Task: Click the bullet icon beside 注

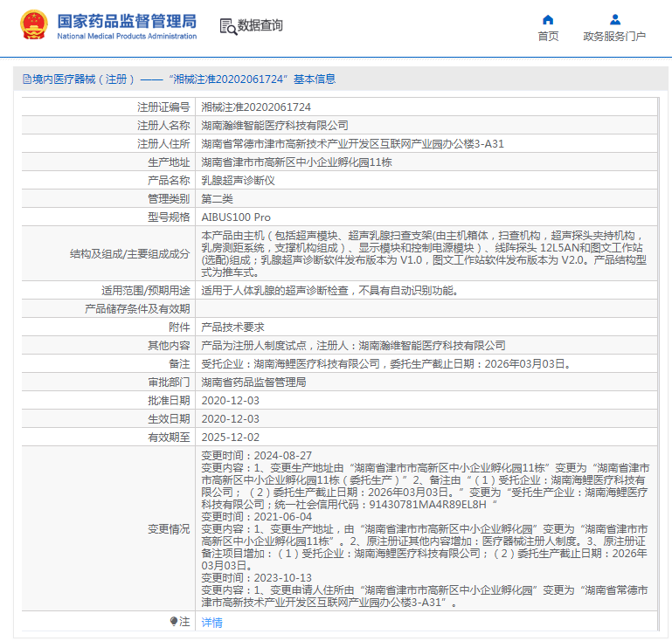Action: (x=174, y=620)
